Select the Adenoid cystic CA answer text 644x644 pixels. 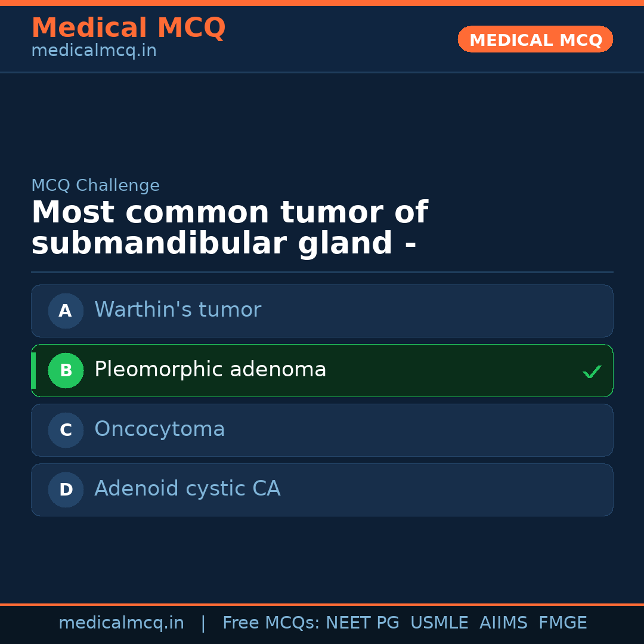click(187, 489)
